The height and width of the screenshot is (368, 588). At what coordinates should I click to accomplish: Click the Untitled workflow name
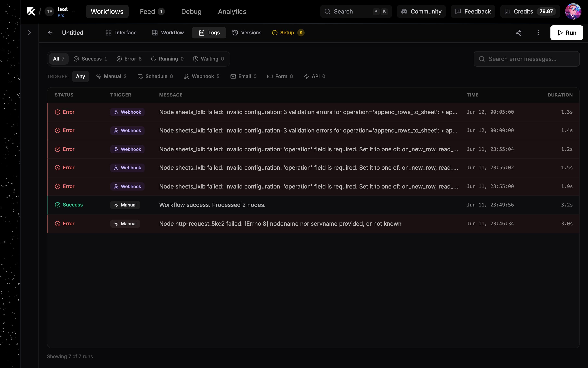[x=73, y=33]
